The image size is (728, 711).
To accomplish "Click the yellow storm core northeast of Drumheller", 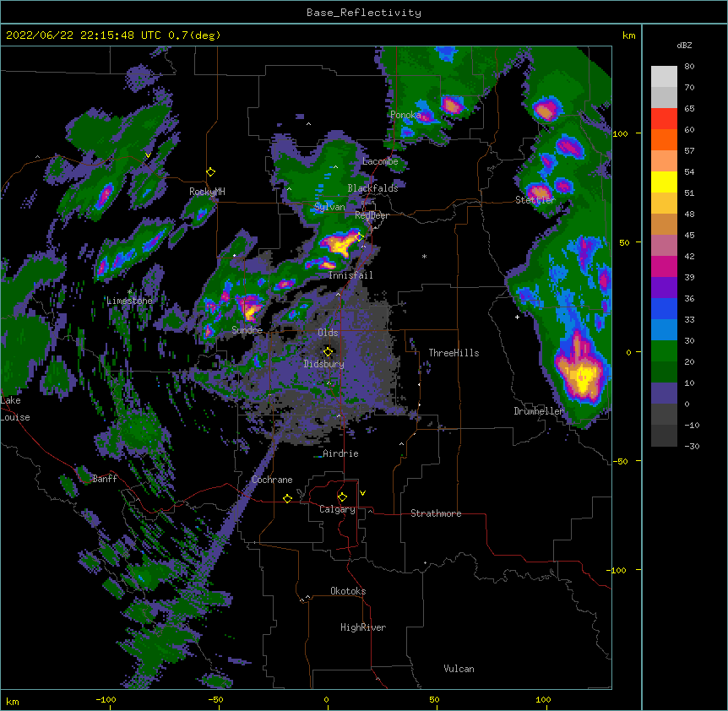I will [581, 375].
